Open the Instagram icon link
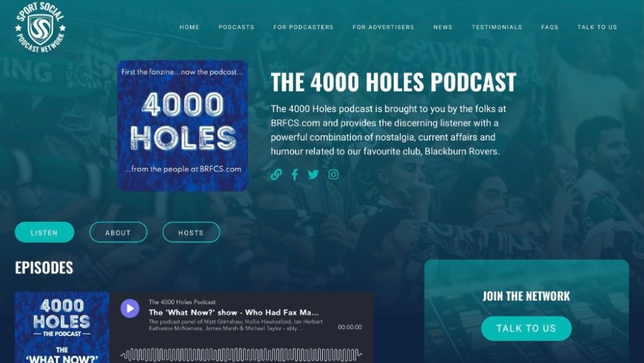 334,175
